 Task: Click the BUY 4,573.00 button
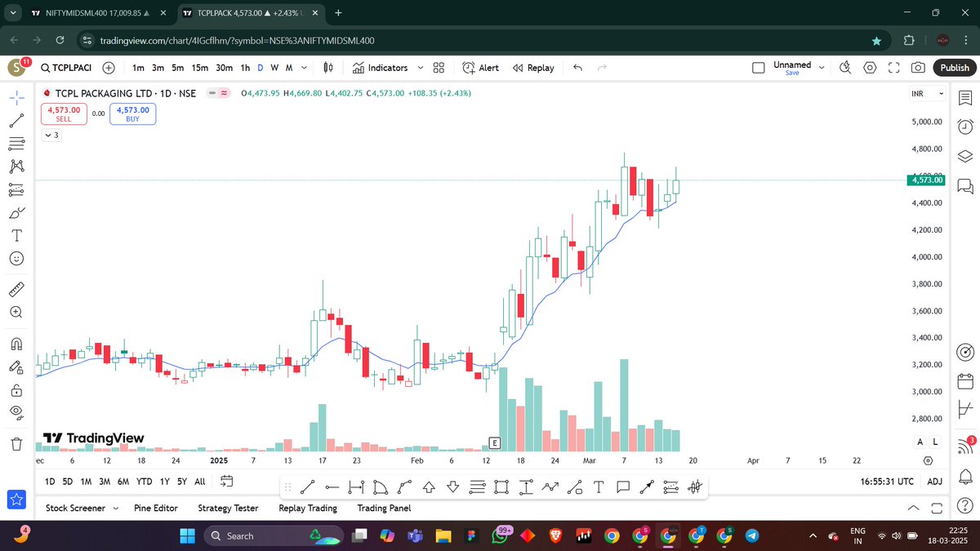coord(132,113)
